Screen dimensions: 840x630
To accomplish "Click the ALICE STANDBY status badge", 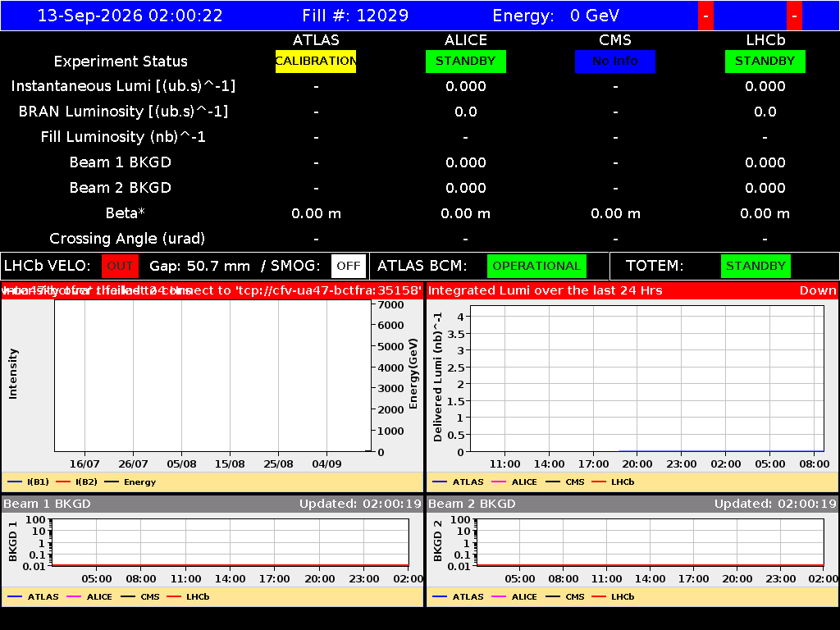I will coord(466,62).
